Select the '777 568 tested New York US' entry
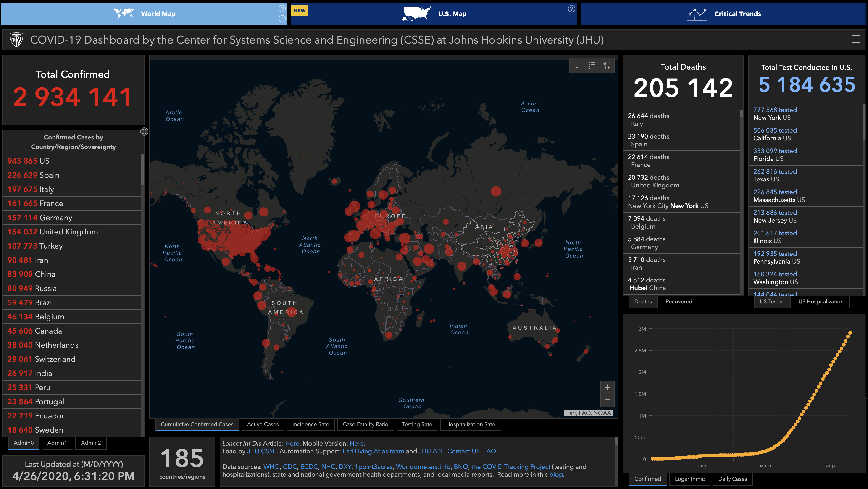 click(x=805, y=114)
